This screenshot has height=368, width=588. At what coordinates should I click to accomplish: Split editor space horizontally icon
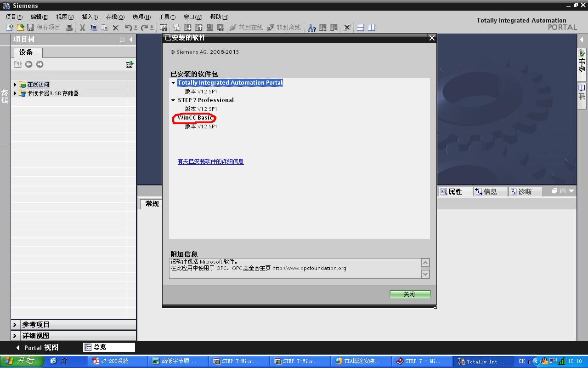[361, 28]
